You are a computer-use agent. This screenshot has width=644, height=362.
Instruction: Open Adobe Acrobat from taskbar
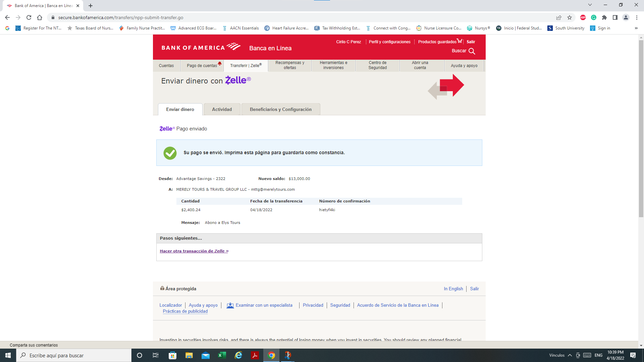pyautogui.click(x=255, y=355)
